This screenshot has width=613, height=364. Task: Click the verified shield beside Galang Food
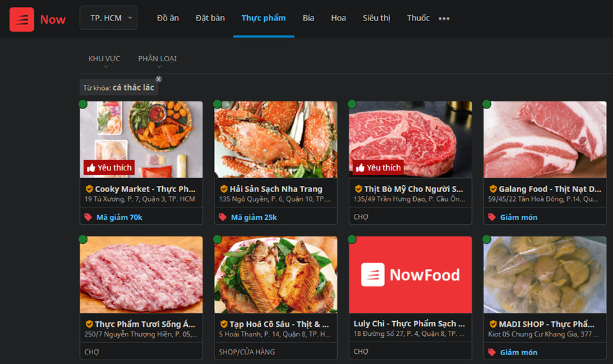pos(493,189)
